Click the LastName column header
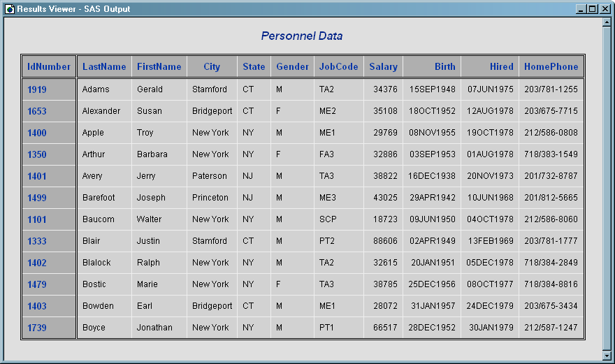 pos(104,66)
